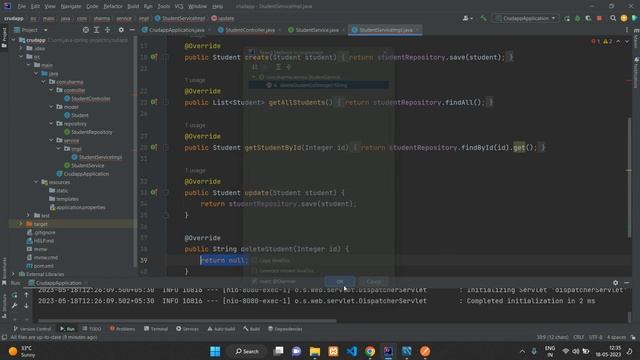This screenshot has height=360, width=640.
Task: Click the Windows Start button on taskbar
Action: (x=215, y=351)
